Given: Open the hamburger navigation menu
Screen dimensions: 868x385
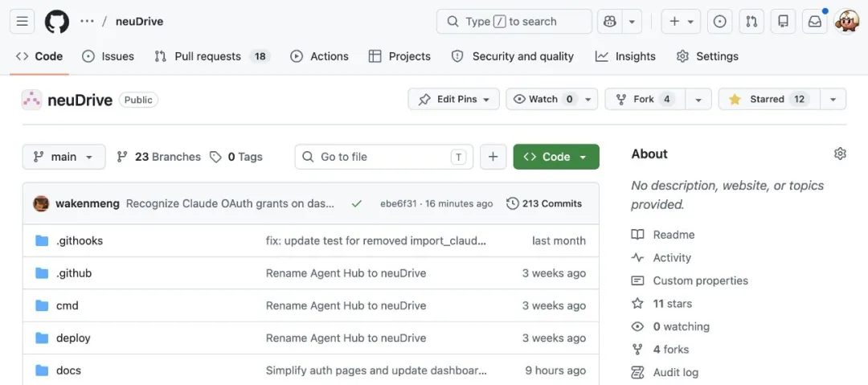Looking at the screenshot, I should 23,22.
